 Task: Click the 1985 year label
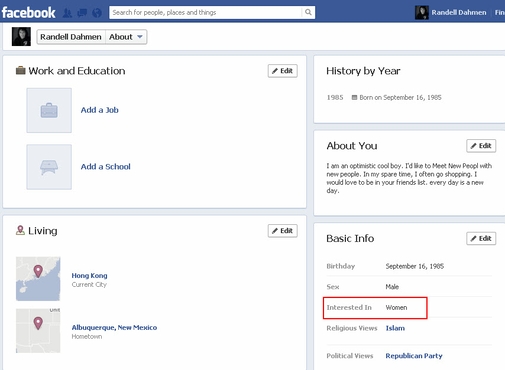(x=335, y=97)
